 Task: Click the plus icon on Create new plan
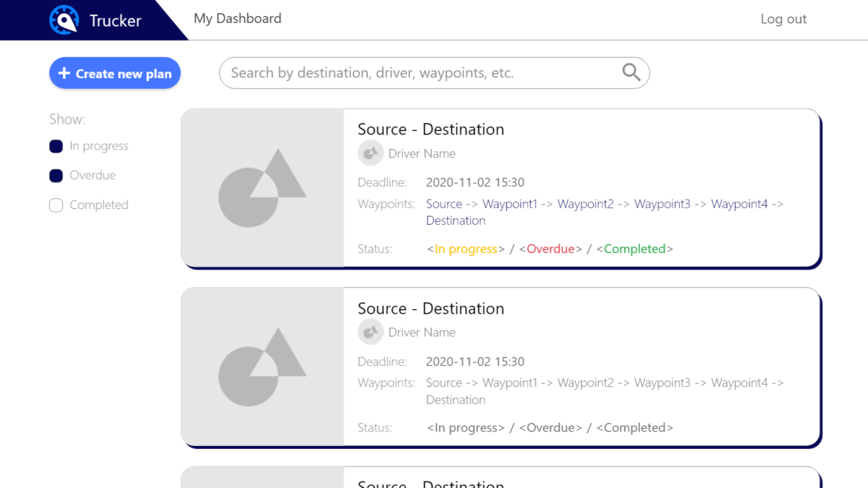(x=64, y=72)
